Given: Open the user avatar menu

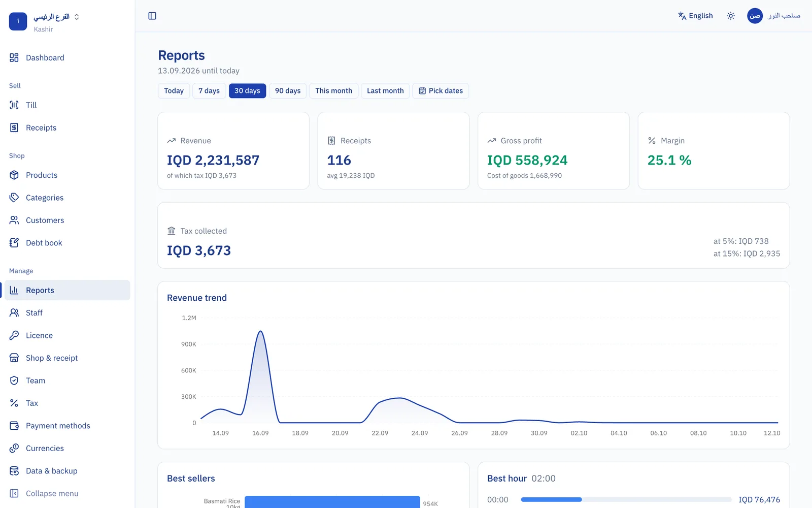Looking at the screenshot, I should [755, 16].
